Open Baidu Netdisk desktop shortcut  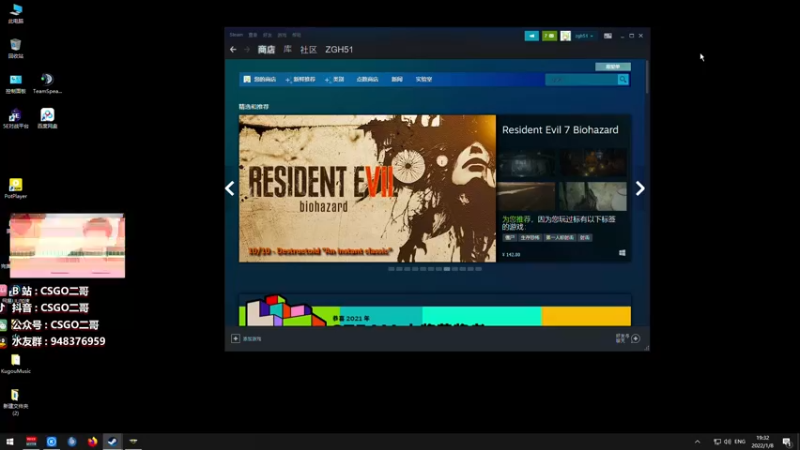pos(47,118)
